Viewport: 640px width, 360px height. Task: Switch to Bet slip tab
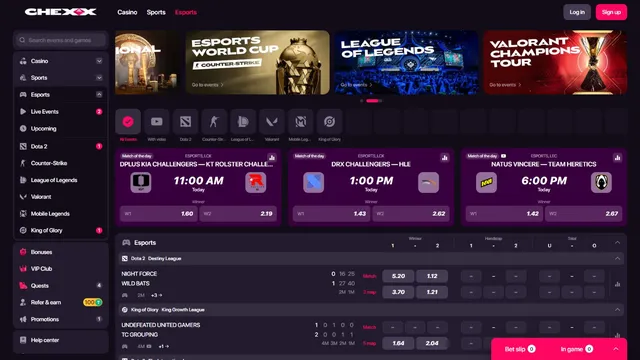coord(520,349)
